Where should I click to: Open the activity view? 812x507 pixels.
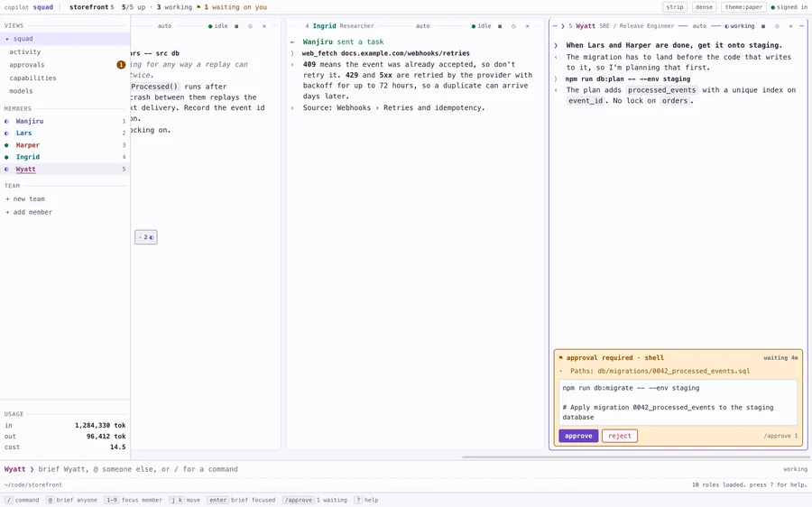tap(65, 51)
